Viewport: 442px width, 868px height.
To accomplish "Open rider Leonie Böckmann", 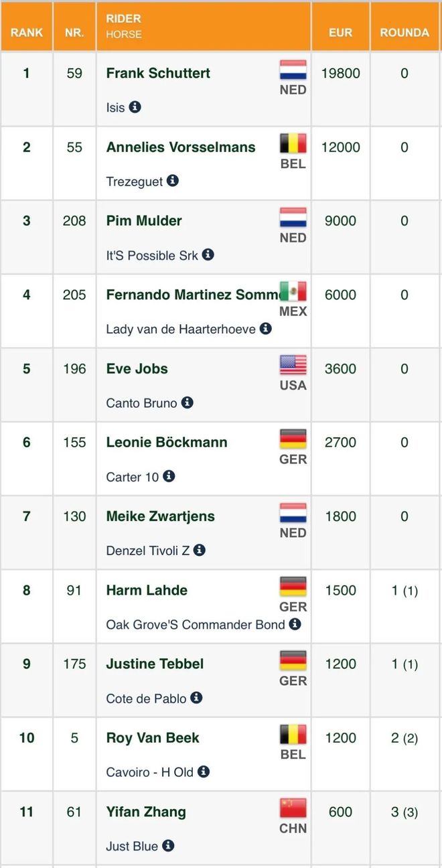I will [167, 442].
